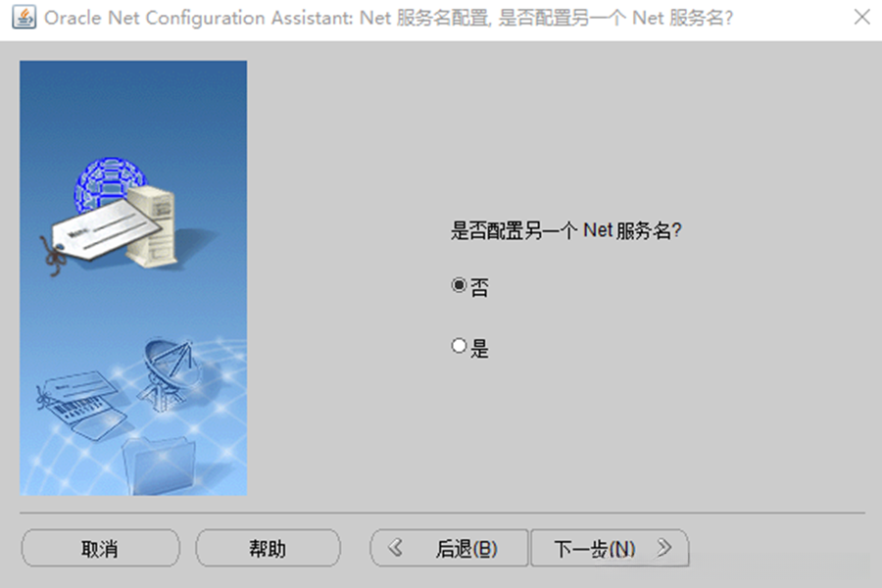Viewport: 882px width, 588px height.
Task: Click the window title bar text
Action: 389,18
